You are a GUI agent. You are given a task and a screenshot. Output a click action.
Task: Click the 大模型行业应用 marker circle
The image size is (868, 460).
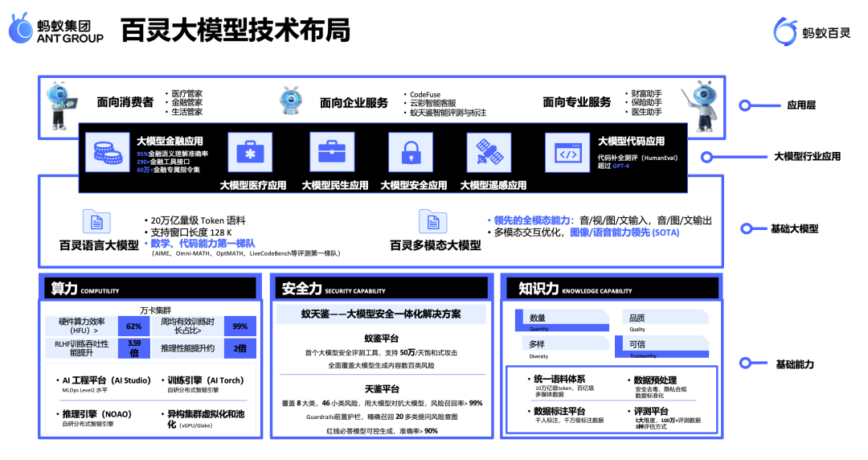706,158
